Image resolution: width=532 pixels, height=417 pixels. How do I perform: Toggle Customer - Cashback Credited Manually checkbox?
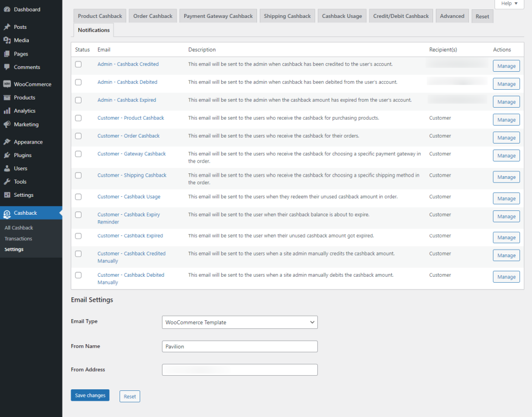pos(78,254)
